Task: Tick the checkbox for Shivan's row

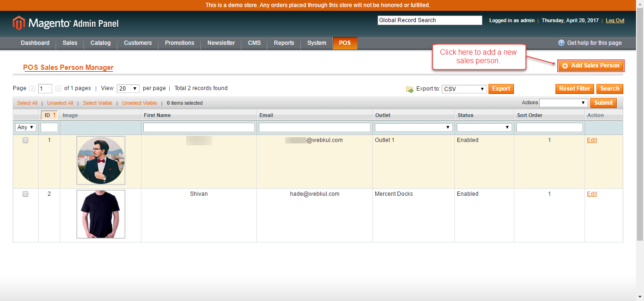Action: (25, 194)
